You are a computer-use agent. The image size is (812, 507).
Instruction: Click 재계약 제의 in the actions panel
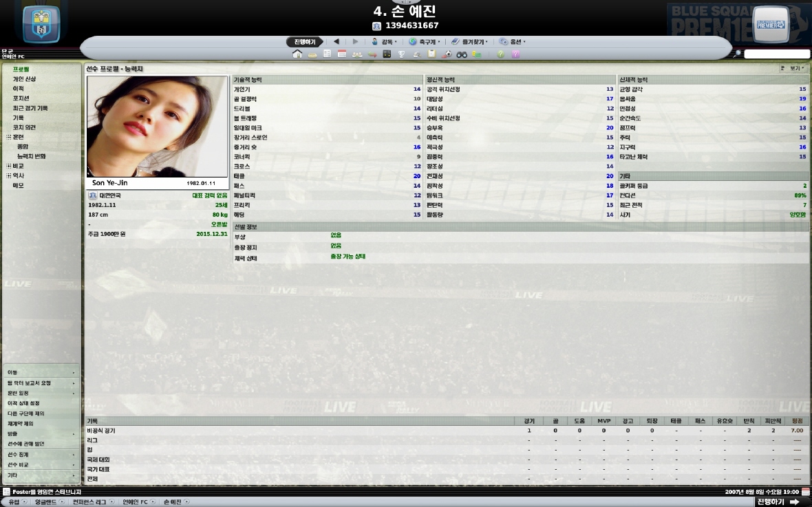tap(21, 424)
